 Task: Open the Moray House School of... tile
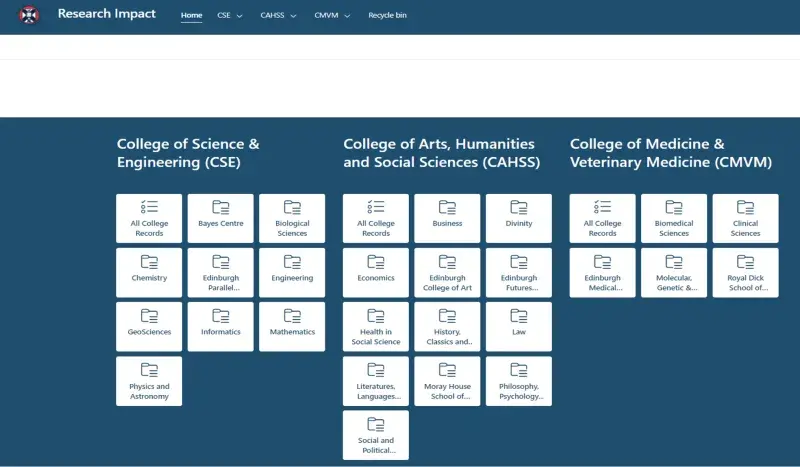(x=447, y=381)
